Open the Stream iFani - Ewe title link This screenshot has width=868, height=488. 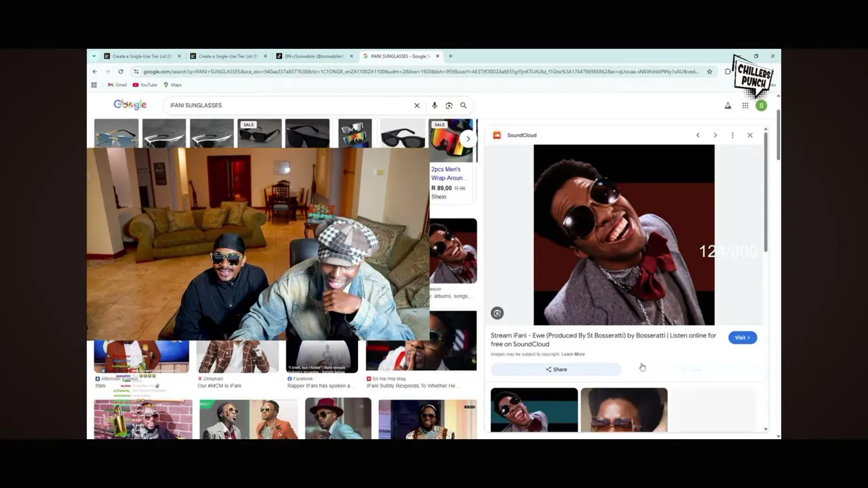pos(604,340)
